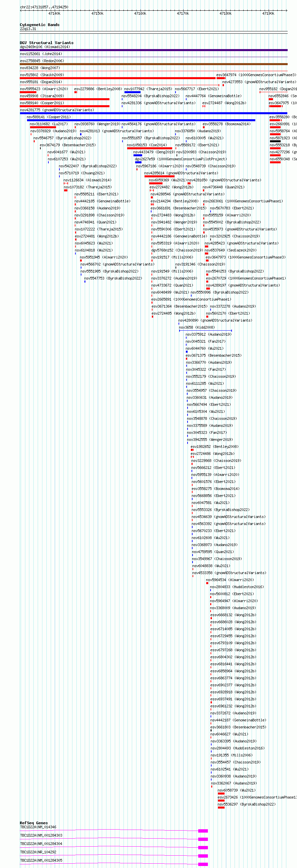Select nsv1077942 (Thareja2015) label

(148, 89)
